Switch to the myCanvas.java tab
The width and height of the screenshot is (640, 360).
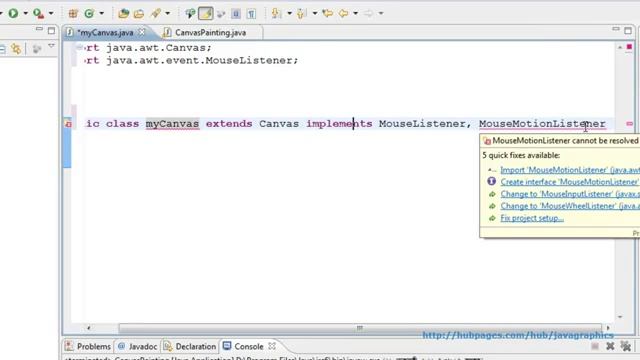coord(104,32)
